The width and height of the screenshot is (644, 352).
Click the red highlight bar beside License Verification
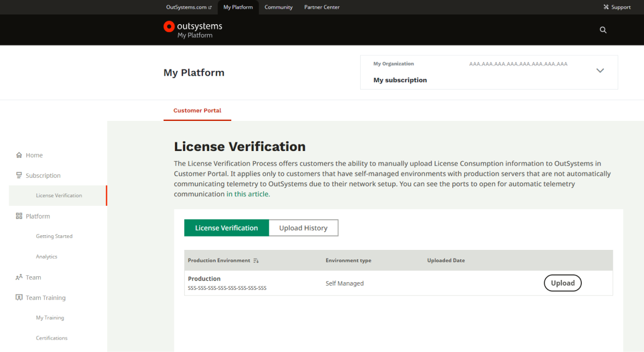107,196
